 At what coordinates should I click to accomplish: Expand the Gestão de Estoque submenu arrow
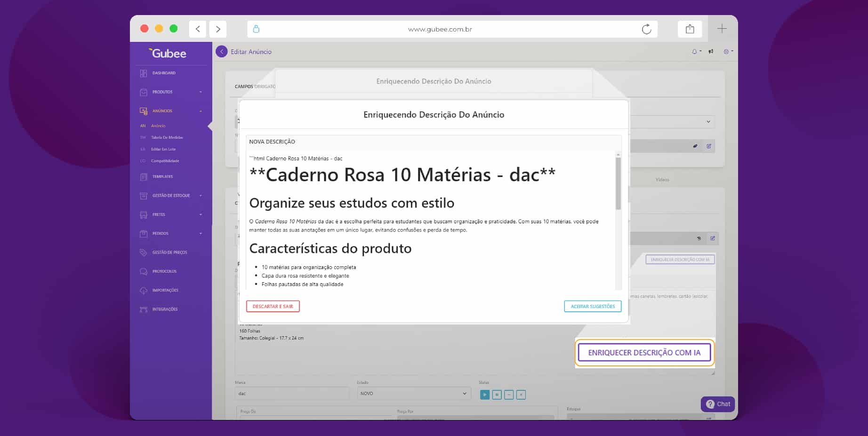tap(201, 196)
